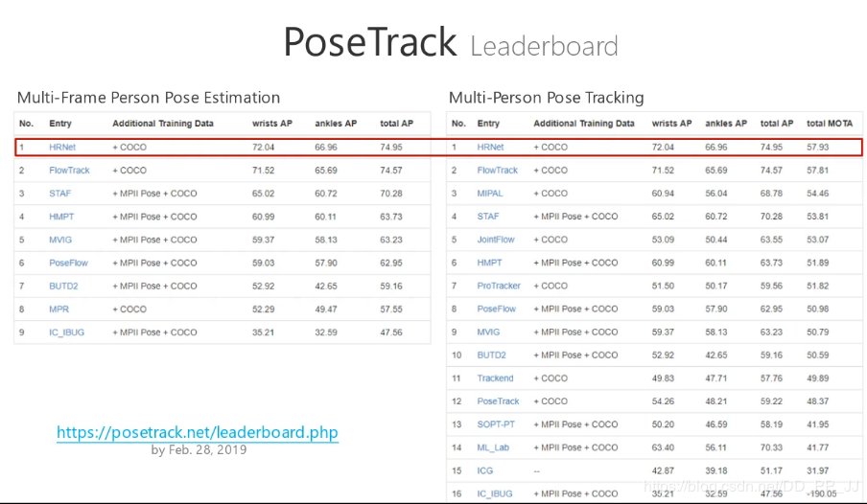This screenshot has width=867, height=504.
Task: Click HRNet in the Multi-Person Pose Tracking table
Action: [x=490, y=148]
